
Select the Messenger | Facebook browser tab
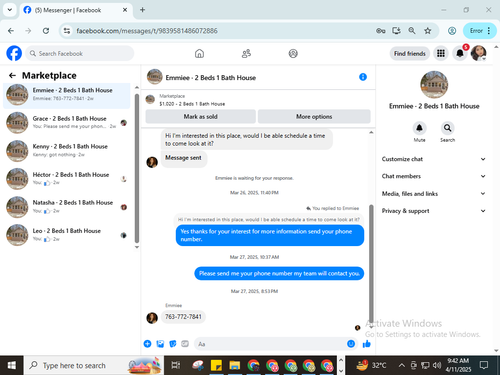76,10
